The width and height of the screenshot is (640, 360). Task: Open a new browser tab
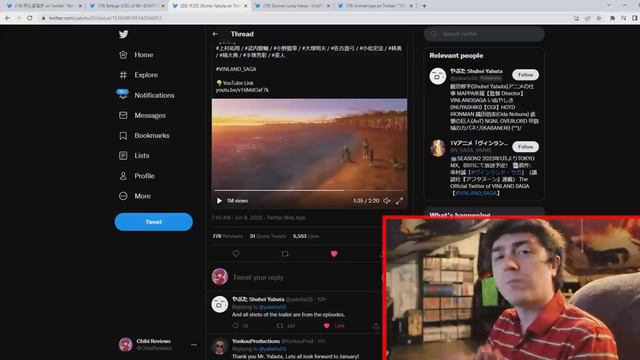(x=424, y=6)
